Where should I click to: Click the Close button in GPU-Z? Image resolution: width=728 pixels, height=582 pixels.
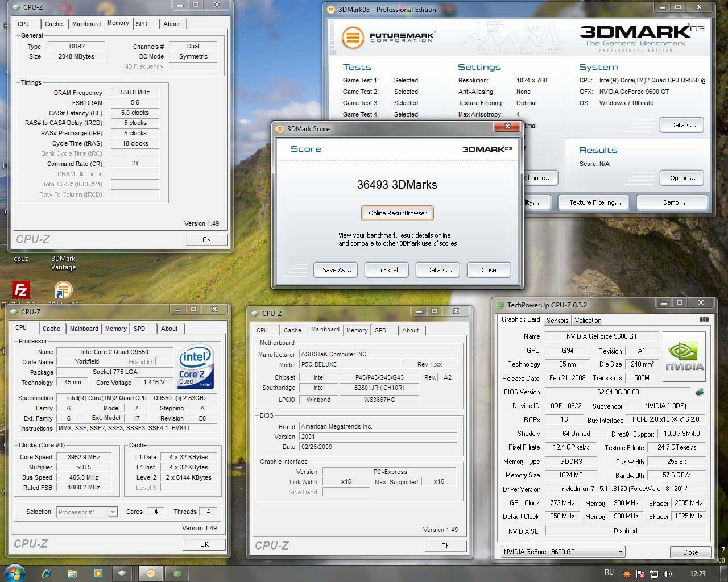coord(690,552)
